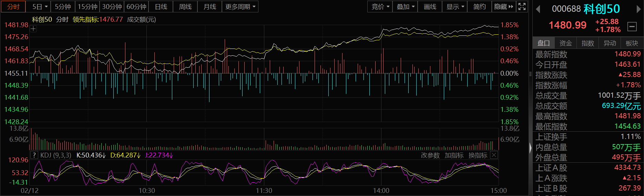
Task: Select the 资金 tab in side panel
Action: [x=565, y=43]
